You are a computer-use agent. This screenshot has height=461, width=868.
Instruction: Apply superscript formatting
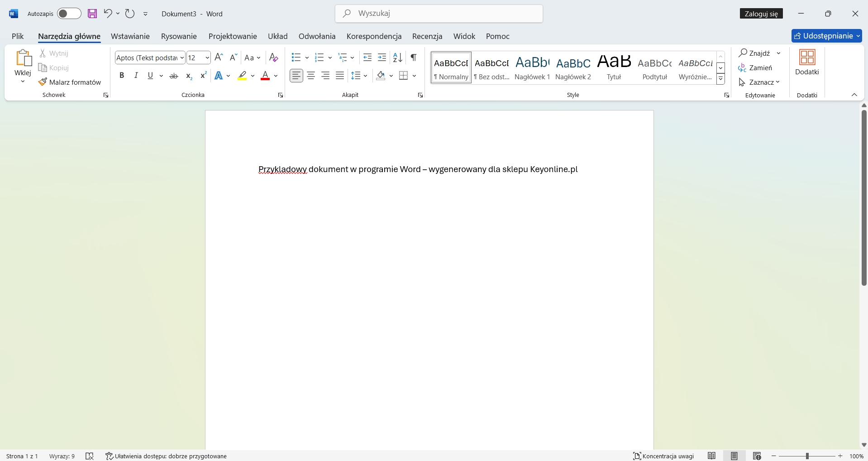pos(203,76)
